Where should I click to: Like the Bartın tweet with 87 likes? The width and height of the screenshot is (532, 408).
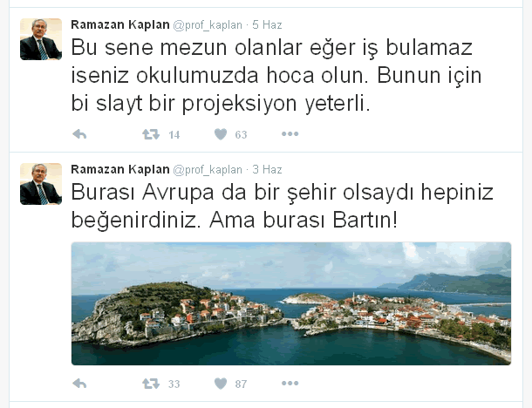221,384
